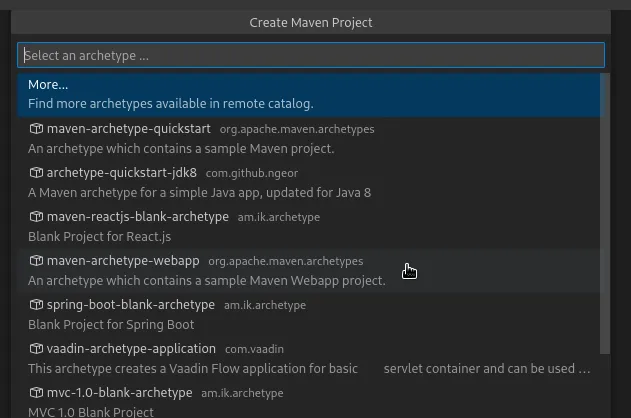Click the 'org.apache.maven.archetypes' label next to webapp

point(286,261)
